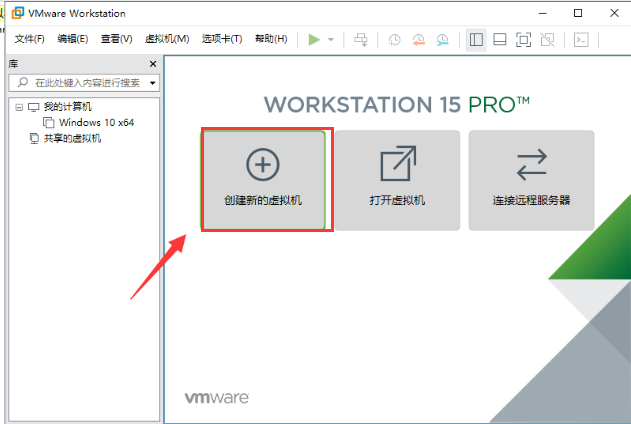
Task: Toggle Unity mode toolbar icon
Action: click(547, 39)
